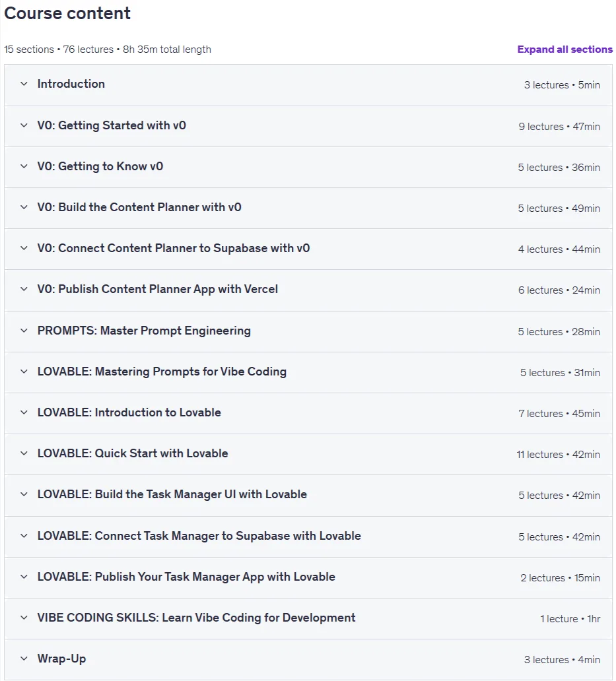
Task: Click the '5 lectures • 28min' label
Action: pos(559,331)
